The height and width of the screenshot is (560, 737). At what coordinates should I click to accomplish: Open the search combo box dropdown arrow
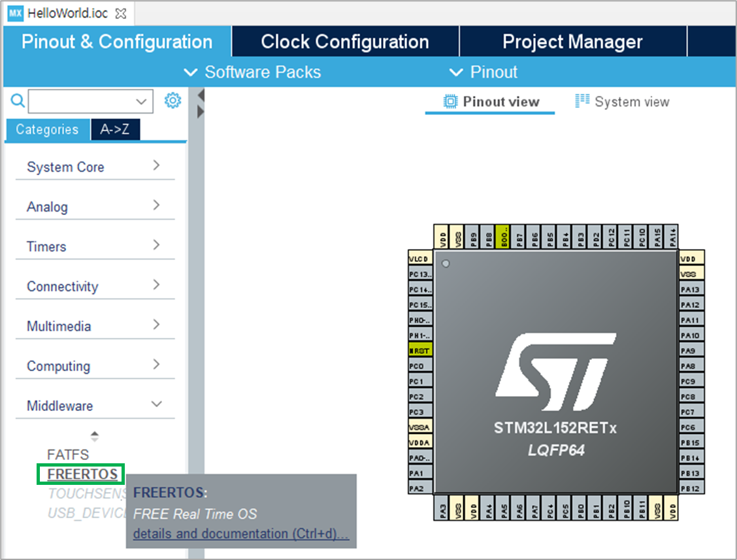click(141, 101)
